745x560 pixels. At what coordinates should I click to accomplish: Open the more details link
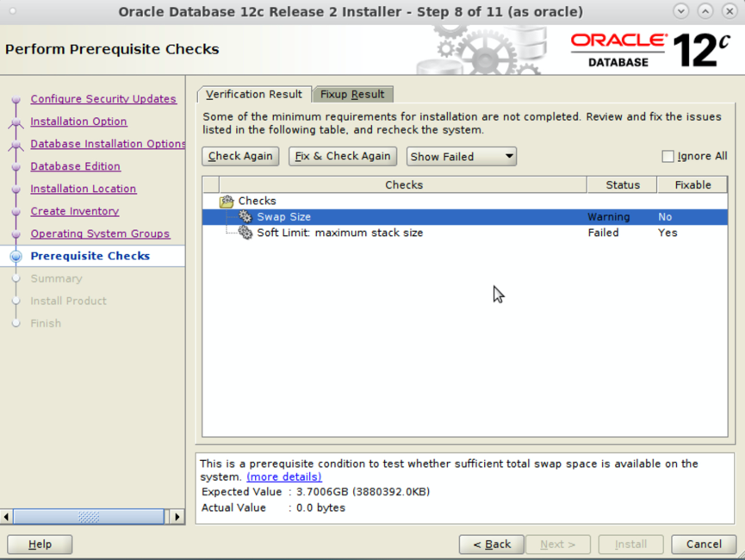284,476
